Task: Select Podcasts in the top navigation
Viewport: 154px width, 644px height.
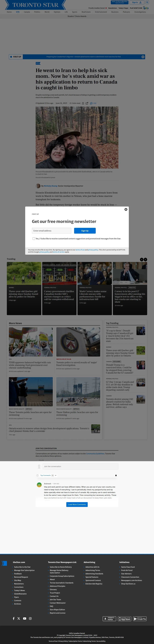Action: click(126, 12)
